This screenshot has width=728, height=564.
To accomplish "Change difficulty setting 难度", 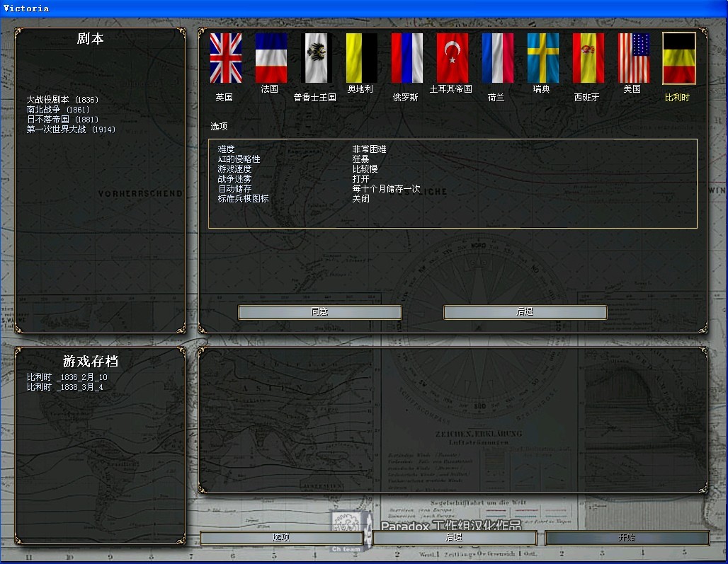I will pos(226,149).
